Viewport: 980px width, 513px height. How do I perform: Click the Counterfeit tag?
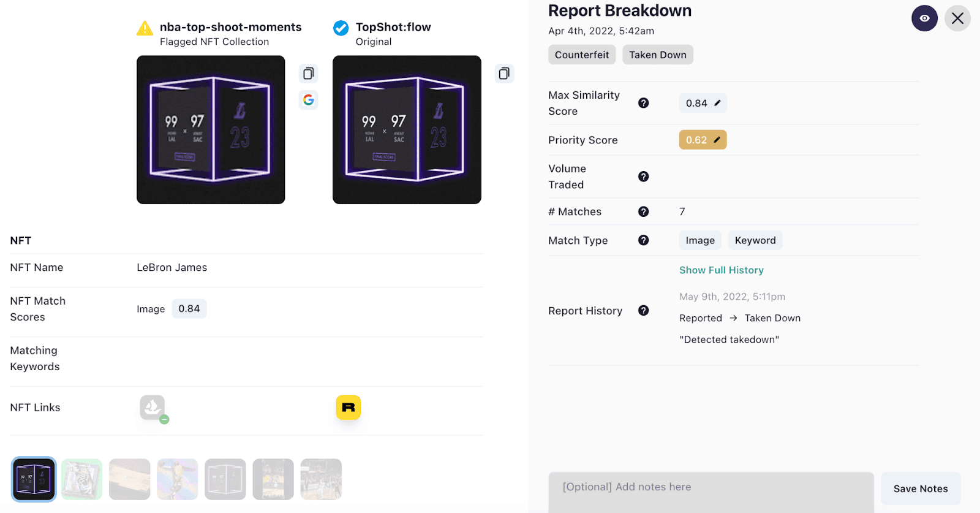click(581, 55)
